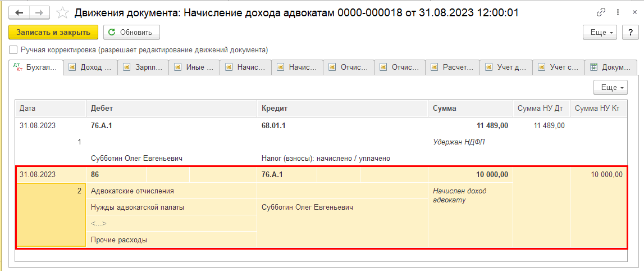Select the Расчет... tab
The width and height of the screenshot is (644, 271).
(453, 67)
